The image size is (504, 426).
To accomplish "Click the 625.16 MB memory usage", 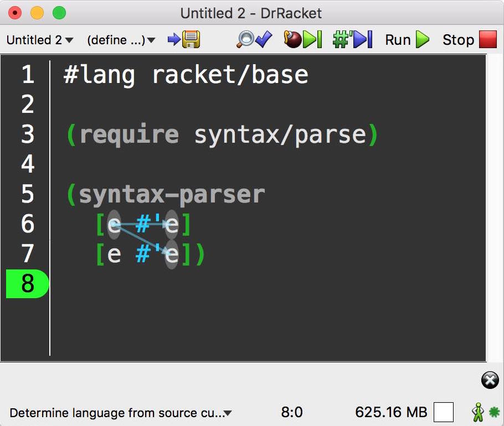I will 391,412.
